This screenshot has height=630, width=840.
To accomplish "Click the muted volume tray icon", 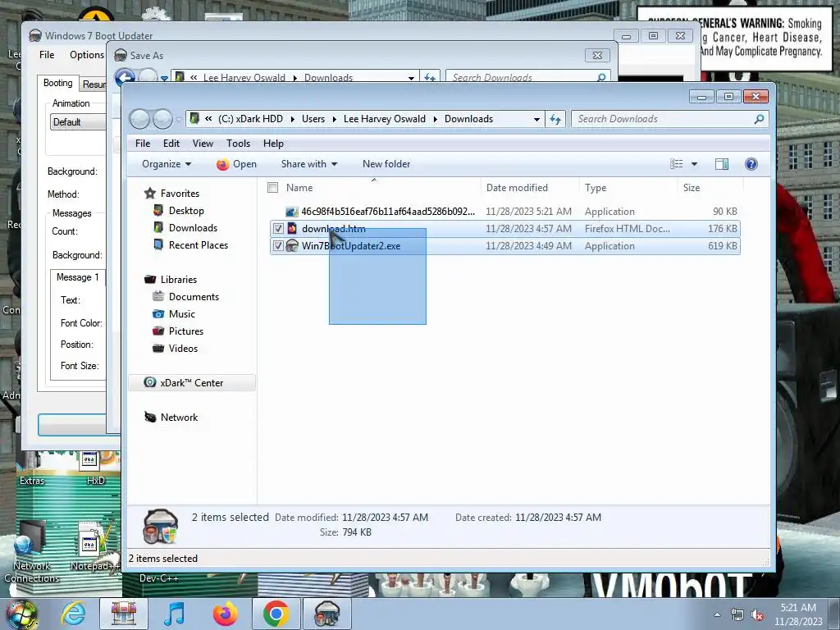I will [757, 615].
